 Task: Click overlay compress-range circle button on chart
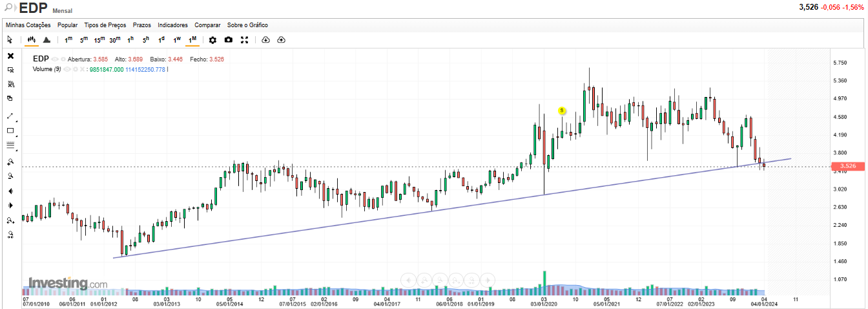pyautogui.click(x=473, y=280)
